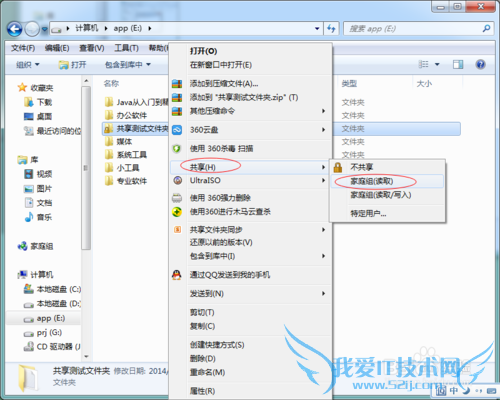The image size is (500, 400).
Task: Click the QQ penguin icon
Action: point(177,275)
